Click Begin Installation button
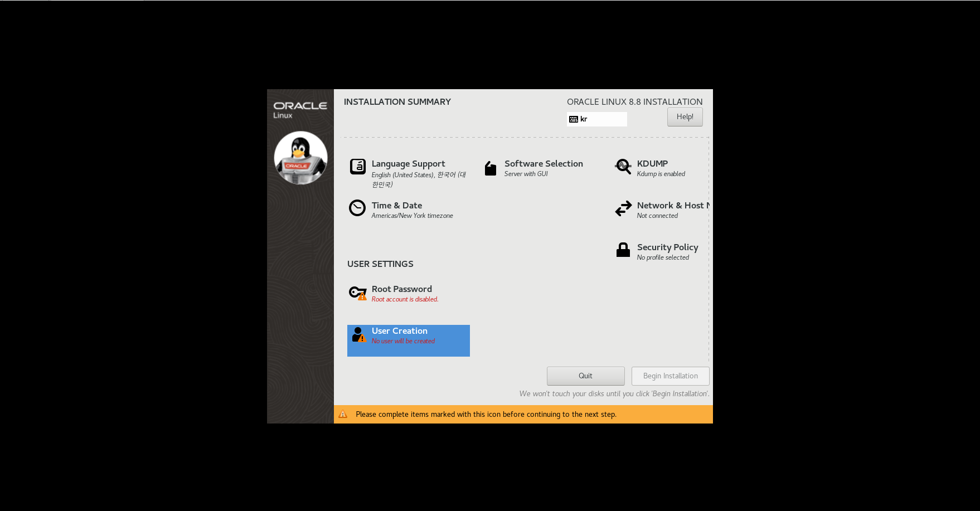Screen dimensions: 980x511 pos(671,376)
